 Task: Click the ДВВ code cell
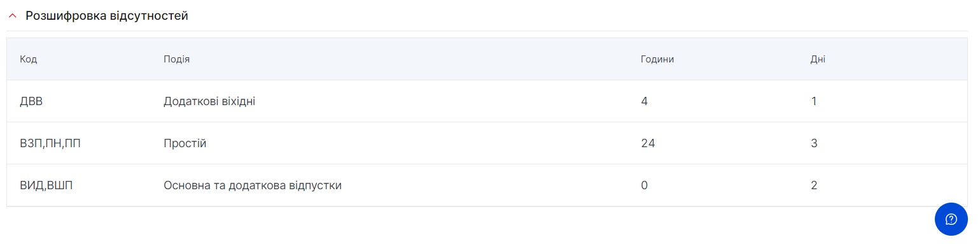31,101
